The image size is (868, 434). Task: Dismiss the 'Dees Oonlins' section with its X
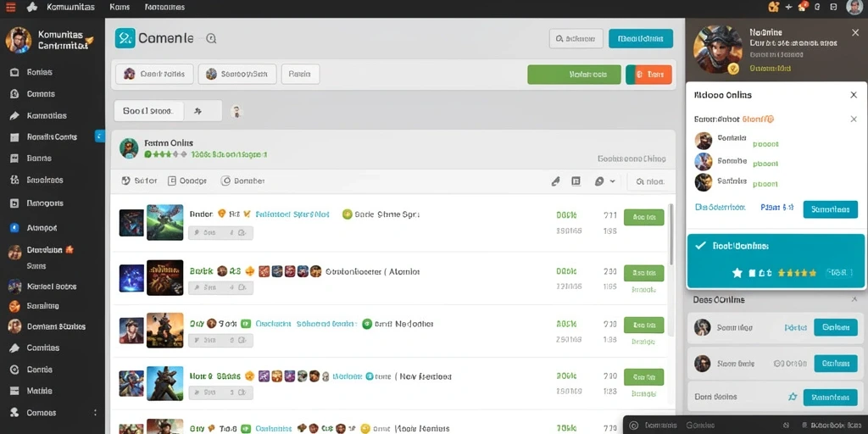[854, 299]
